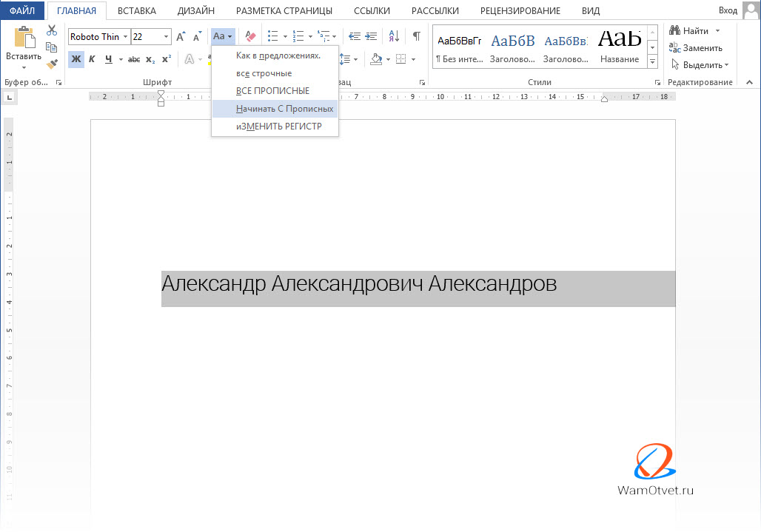Select "ВСЕ ПРОПИСНЫЕ" from the case menu
Viewport: 761px width, 532px height.
272,91
